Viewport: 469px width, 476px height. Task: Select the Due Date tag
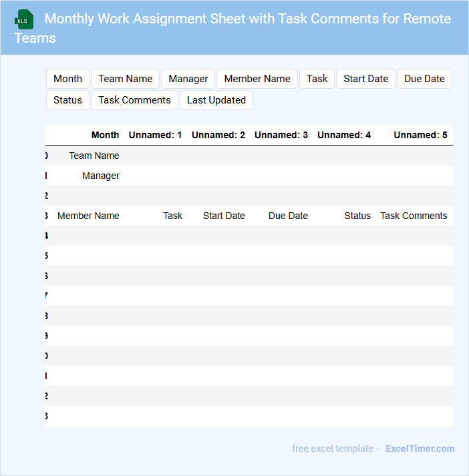point(424,79)
